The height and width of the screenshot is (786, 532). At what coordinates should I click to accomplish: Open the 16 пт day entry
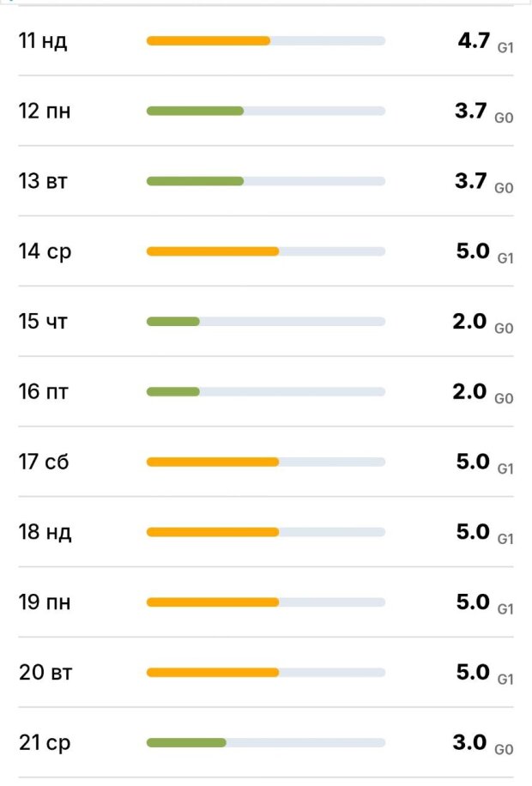44,393
